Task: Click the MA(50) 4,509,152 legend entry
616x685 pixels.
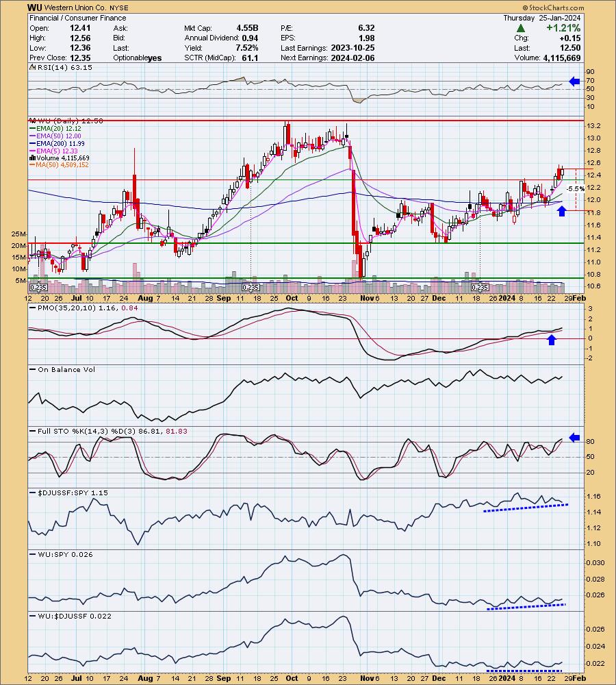Action: point(59,165)
